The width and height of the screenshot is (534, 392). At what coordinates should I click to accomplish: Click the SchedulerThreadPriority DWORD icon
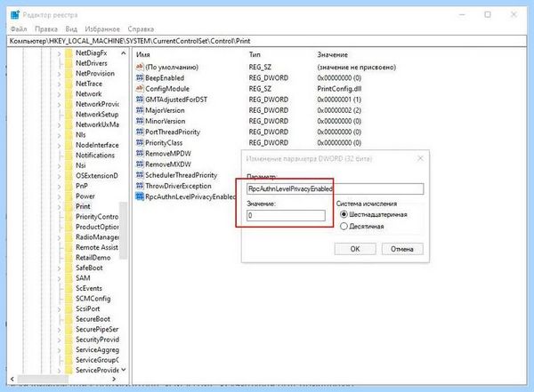(140, 175)
